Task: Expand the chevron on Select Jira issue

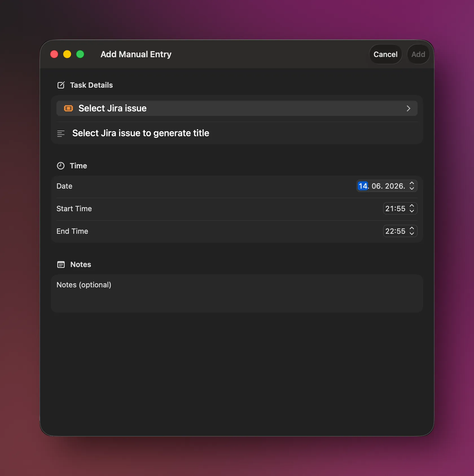Action: (x=408, y=108)
